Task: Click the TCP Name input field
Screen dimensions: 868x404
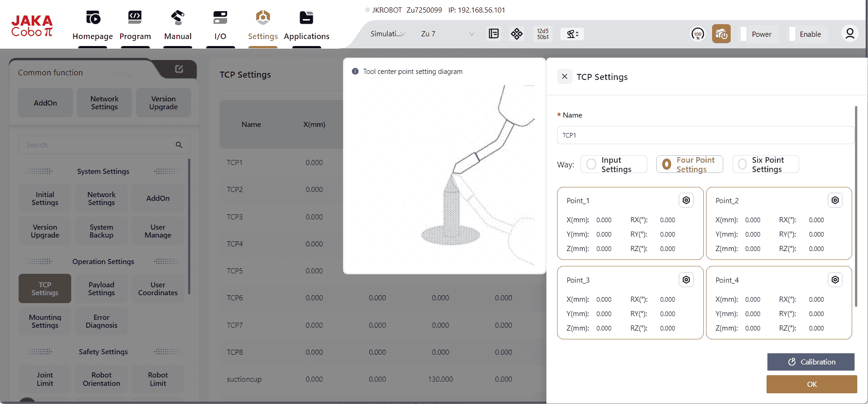Action: point(705,135)
